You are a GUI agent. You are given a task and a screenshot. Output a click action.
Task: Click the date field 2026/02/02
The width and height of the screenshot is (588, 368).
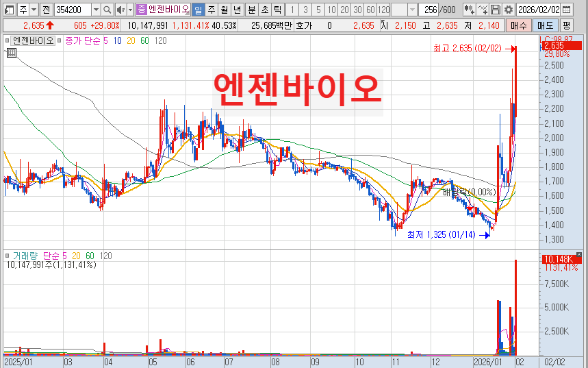pos(539,10)
